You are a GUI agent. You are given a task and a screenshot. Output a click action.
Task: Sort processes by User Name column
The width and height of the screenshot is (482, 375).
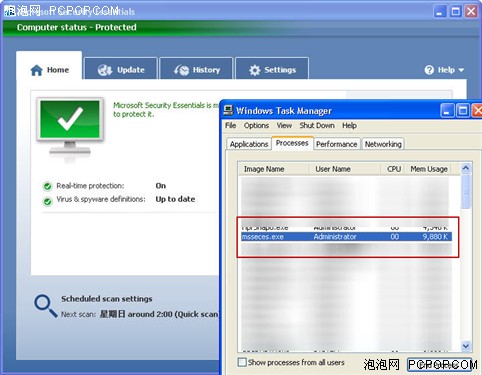[344, 169]
